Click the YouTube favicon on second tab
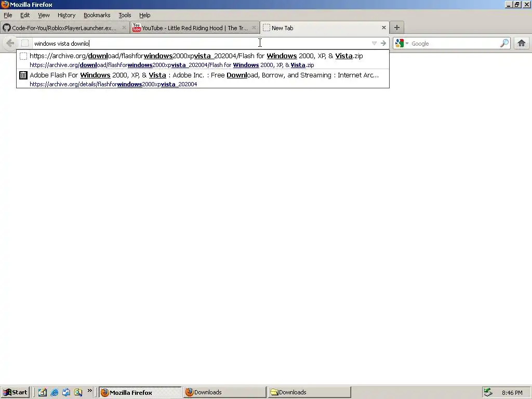Image resolution: width=532 pixels, height=399 pixels. (x=137, y=28)
